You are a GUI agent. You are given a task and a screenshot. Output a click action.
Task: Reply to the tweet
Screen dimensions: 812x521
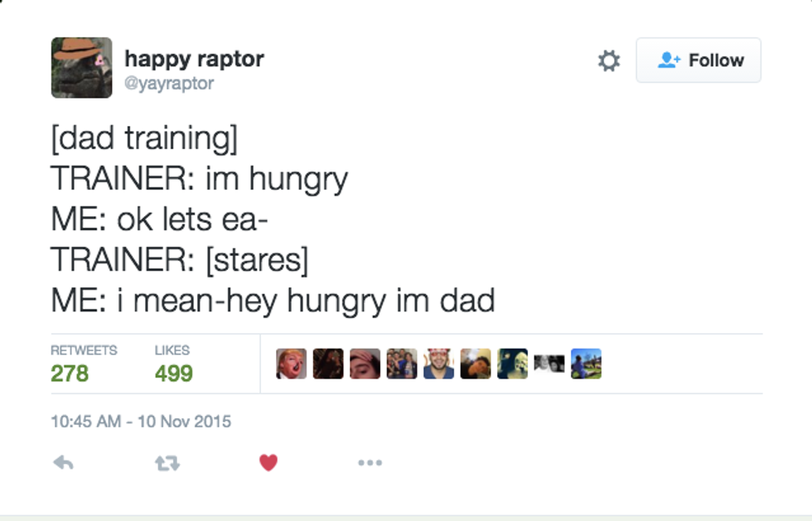click(63, 463)
